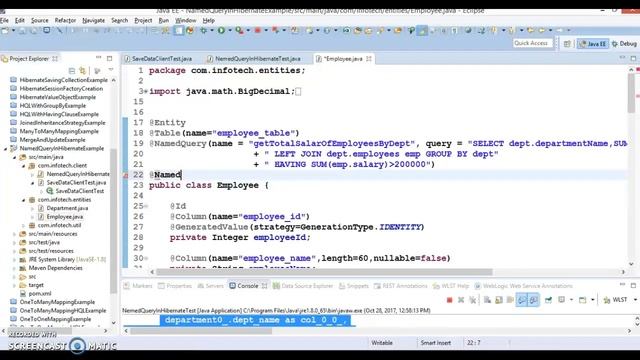The width and height of the screenshot is (640, 360).
Task: Expand the com.infotech.util package
Action: point(24,225)
